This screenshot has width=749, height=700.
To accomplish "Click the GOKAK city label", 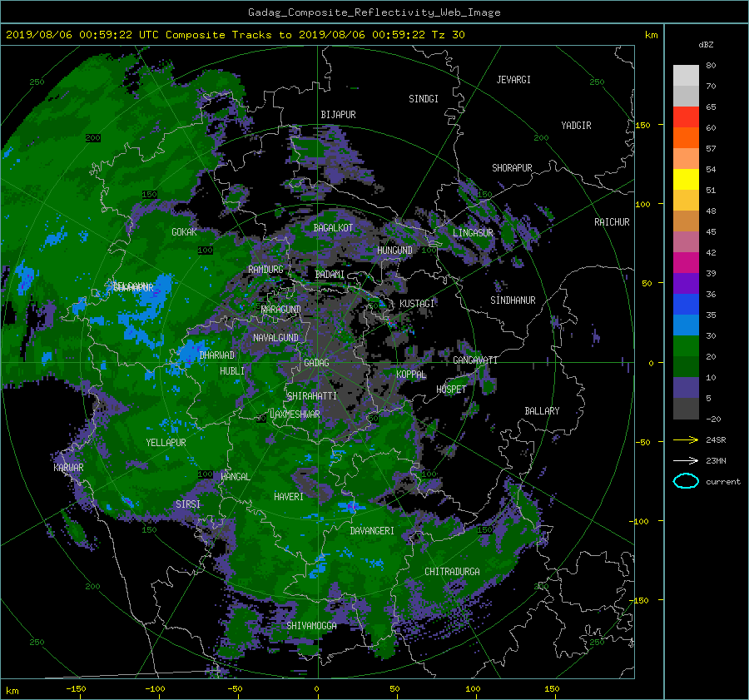I will click(x=184, y=232).
